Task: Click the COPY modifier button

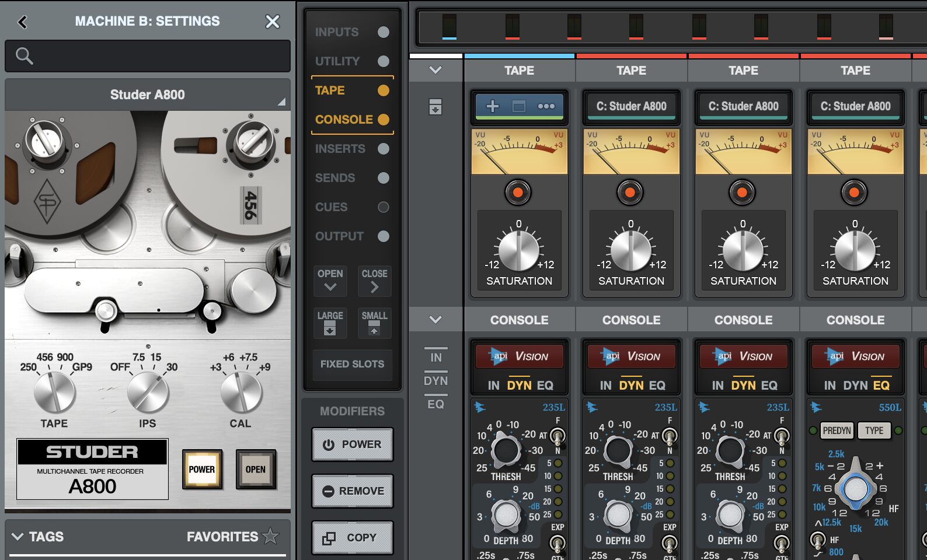Action: point(353,538)
